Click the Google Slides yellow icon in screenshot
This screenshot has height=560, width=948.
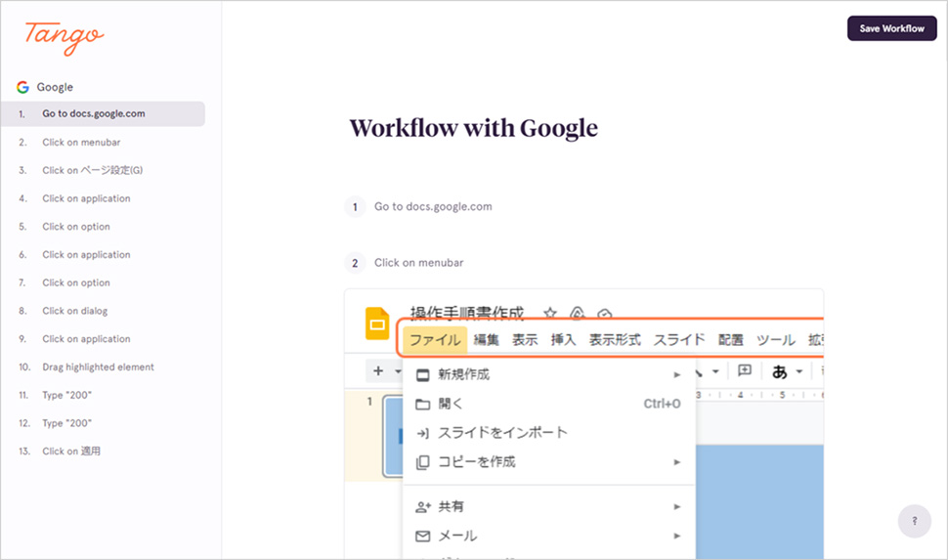pos(377,323)
